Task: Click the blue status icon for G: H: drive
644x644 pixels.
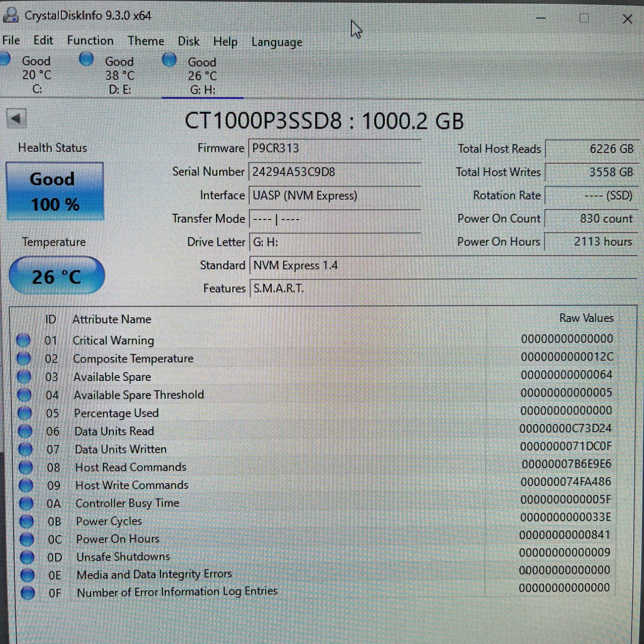Action: coord(169,60)
